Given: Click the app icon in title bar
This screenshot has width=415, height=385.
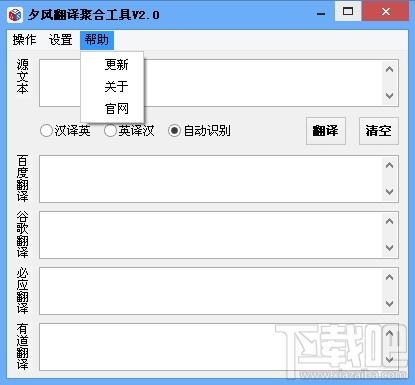Looking at the screenshot, I should coord(15,15).
